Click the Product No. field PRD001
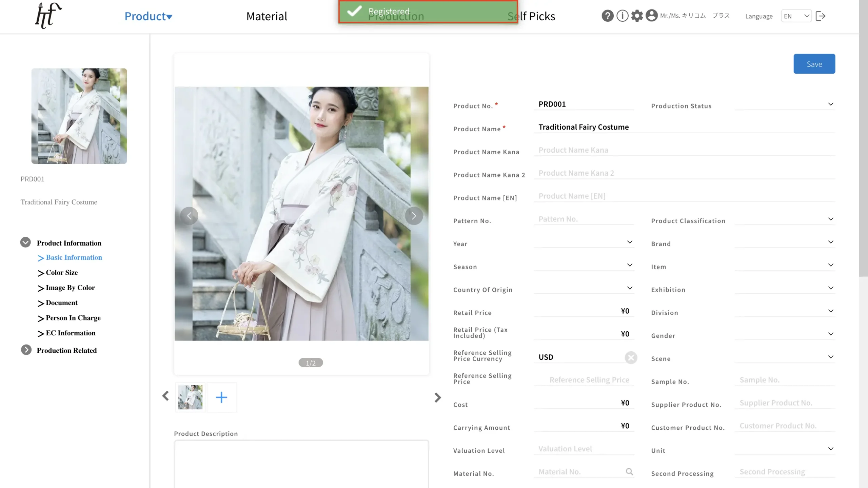Image resolution: width=868 pixels, height=488 pixels. [x=584, y=104]
